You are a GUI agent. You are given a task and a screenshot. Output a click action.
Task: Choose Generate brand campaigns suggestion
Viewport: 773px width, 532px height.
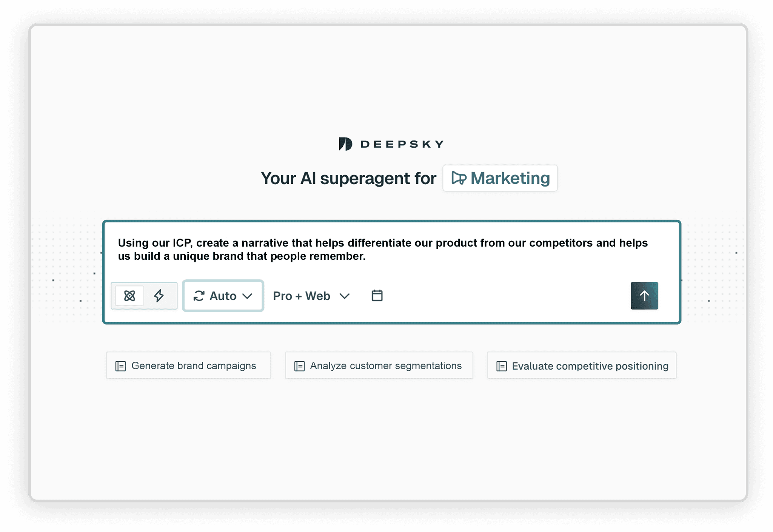(193, 365)
